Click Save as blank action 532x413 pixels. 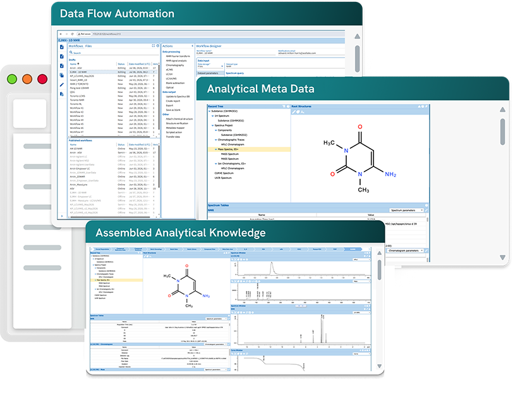[173, 109]
